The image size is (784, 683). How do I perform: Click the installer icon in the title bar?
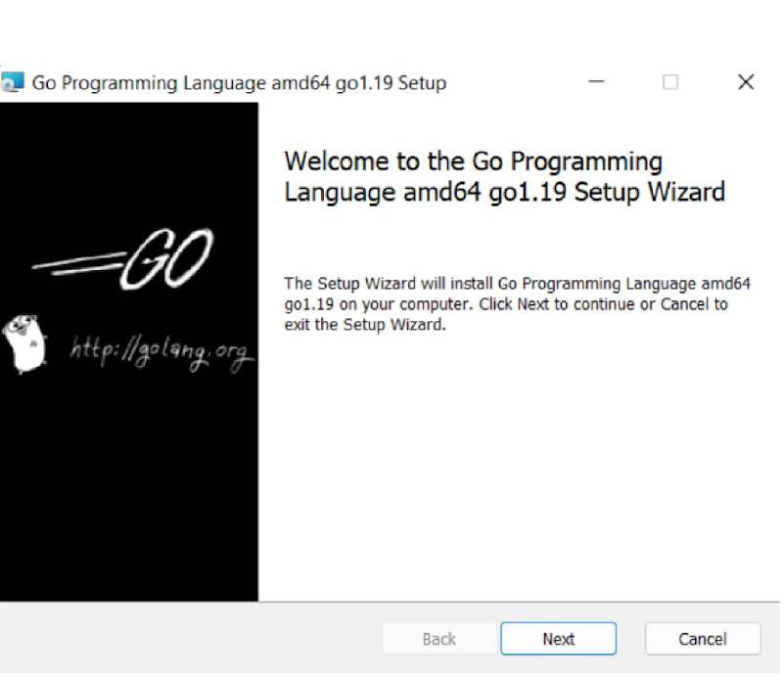click(x=12, y=82)
